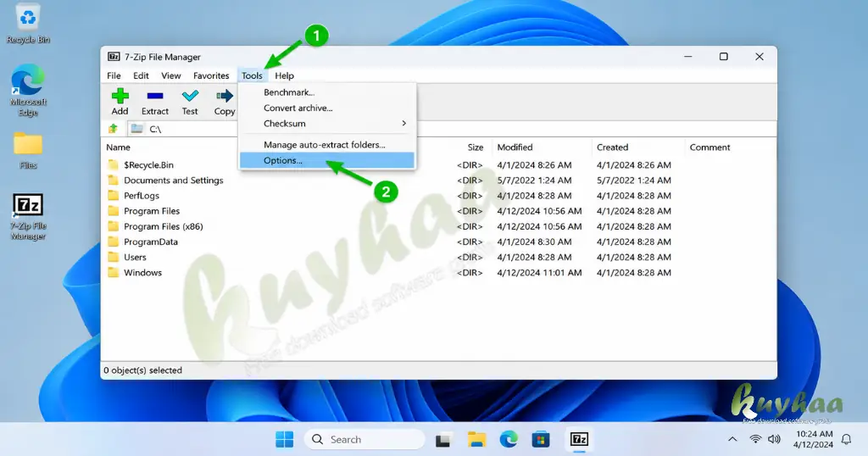The width and height of the screenshot is (868, 456).
Task: Open Microsoft Edge desktop shortcut
Action: [28, 90]
